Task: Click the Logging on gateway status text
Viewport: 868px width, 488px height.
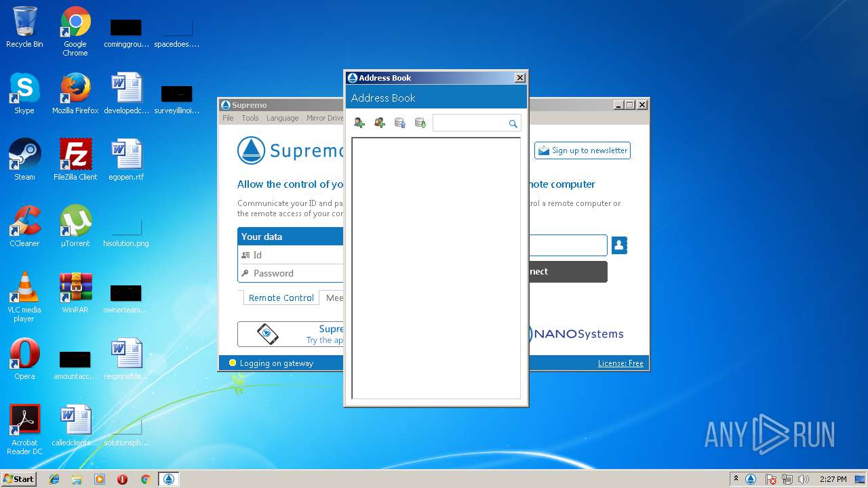Action: (x=277, y=363)
